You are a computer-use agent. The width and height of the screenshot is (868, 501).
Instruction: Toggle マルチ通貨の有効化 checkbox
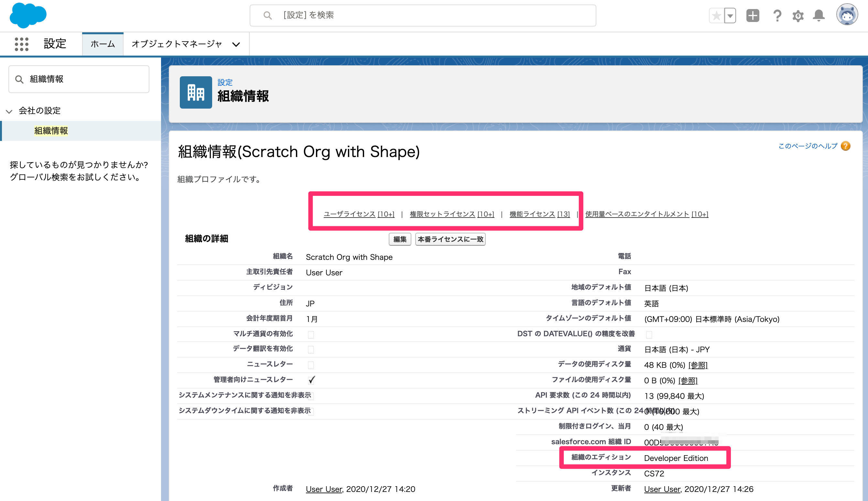pos(311,334)
